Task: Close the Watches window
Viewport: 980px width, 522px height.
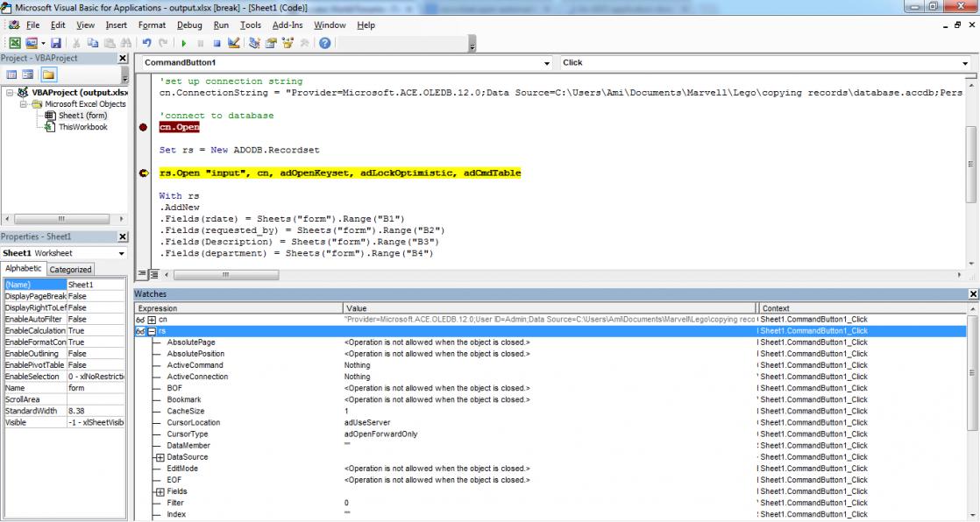Action: pos(973,294)
